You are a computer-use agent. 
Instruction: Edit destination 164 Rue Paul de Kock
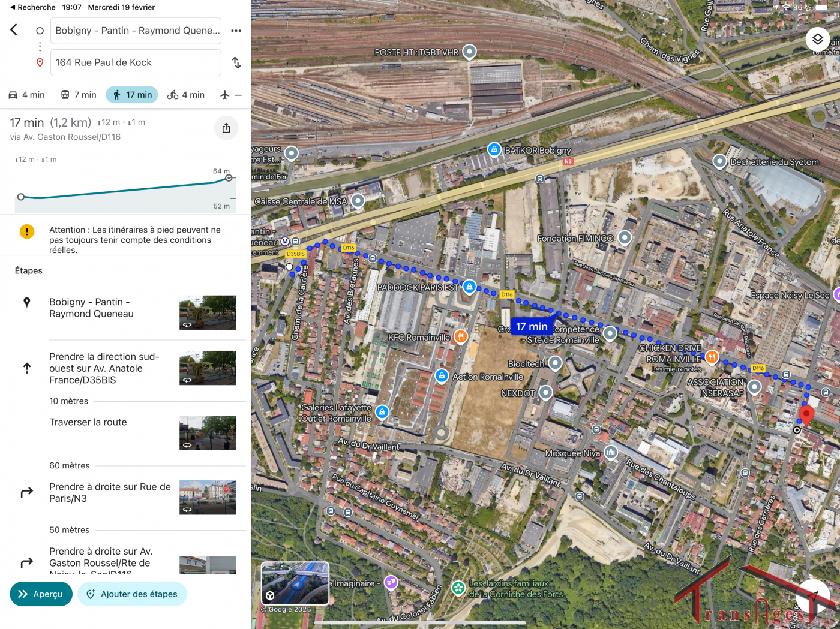pos(136,62)
